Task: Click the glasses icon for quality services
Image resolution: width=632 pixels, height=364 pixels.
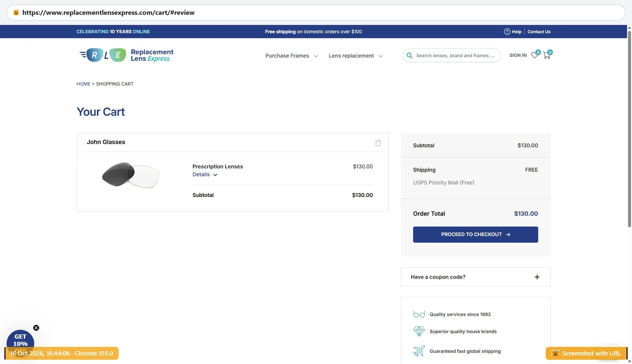Action: (419, 314)
